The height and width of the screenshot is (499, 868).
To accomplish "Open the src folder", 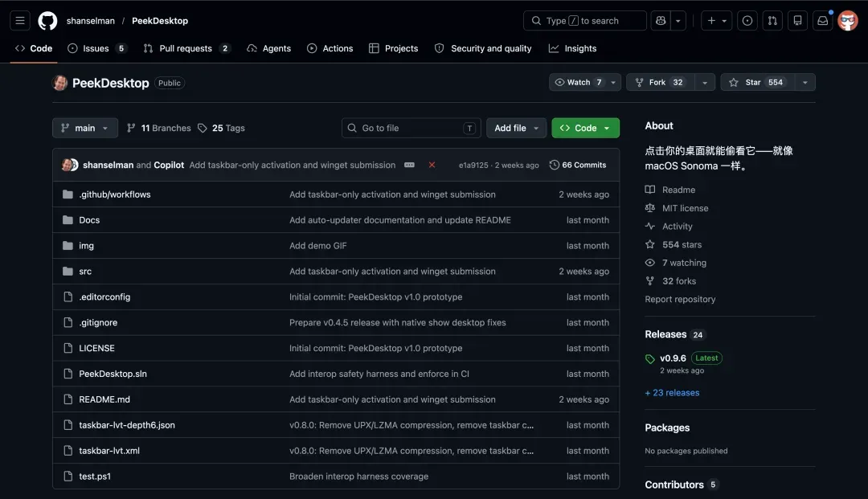I will 85,271.
